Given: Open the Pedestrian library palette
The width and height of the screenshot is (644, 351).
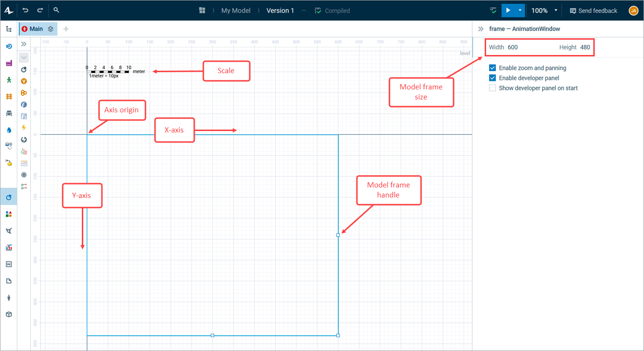Looking at the screenshot, I should (9, 80).
